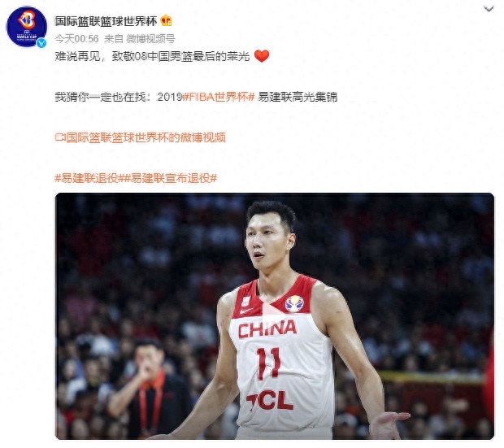Click the post text 难说再见
The height and width of the screenshot is (448, 504).
click(77, 56)
